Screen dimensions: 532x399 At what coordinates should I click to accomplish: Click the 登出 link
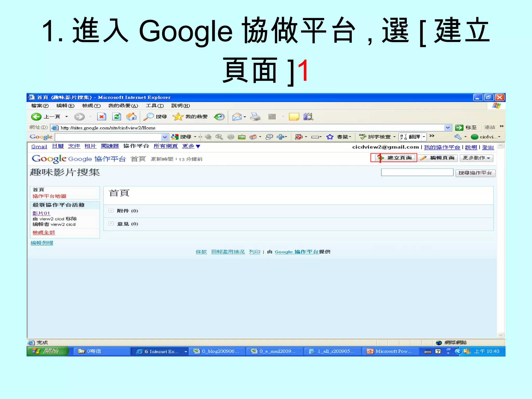488,147
